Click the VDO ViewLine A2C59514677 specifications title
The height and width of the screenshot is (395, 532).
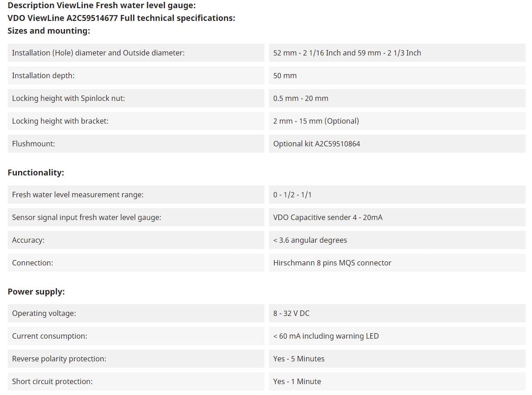click(x=121, y=18)
